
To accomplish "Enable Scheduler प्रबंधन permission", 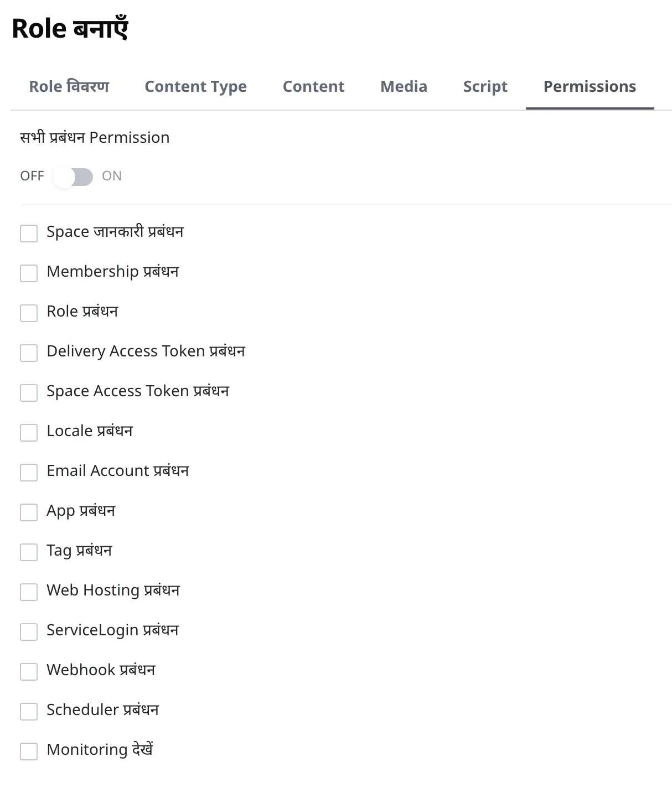I will [x=29, y=711].
